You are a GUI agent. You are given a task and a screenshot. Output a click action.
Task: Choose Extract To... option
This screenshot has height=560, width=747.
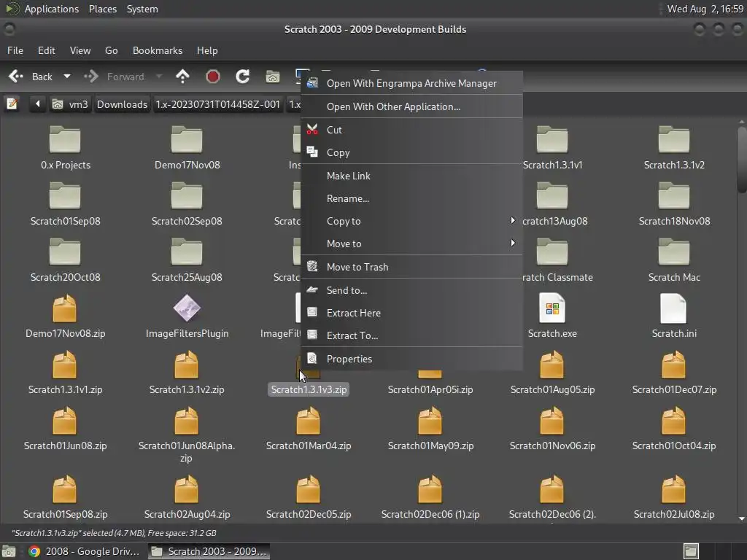click(x=411, y=335)
